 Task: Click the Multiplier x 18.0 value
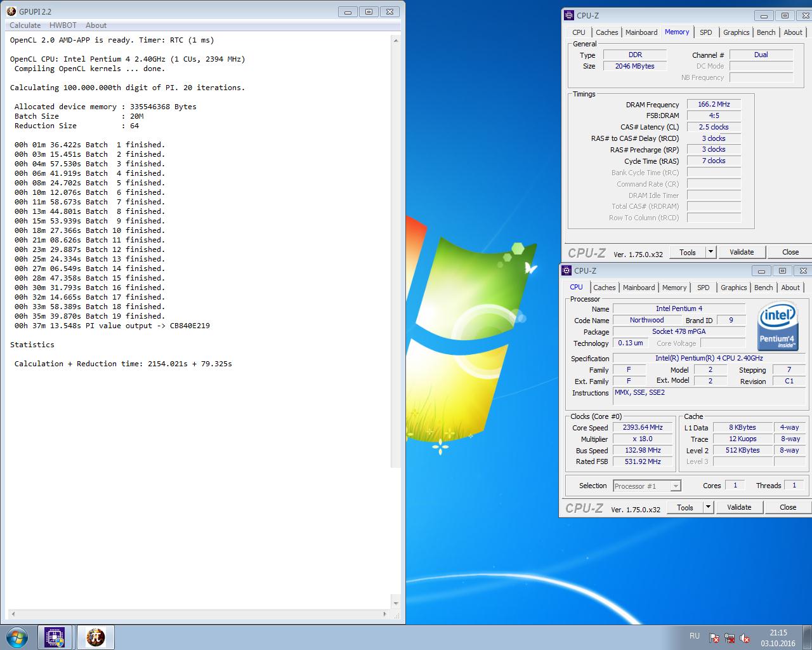tap(643, 439)
